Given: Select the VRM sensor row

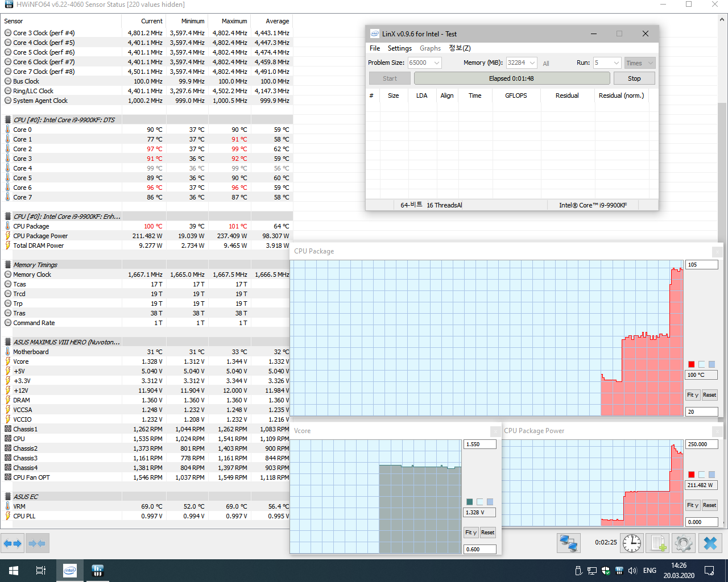Looking at the screenshot, I should click(x=147, y=506).
